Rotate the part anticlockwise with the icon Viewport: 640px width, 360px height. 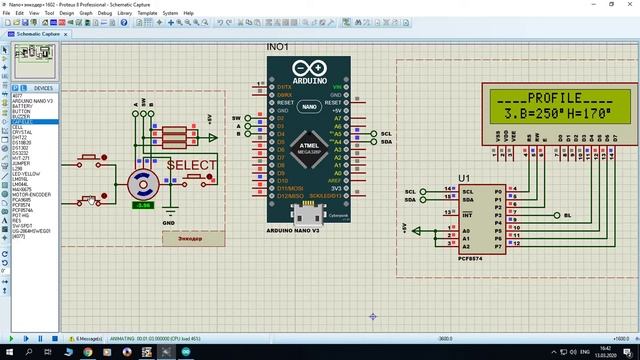[x=5, y=263]
